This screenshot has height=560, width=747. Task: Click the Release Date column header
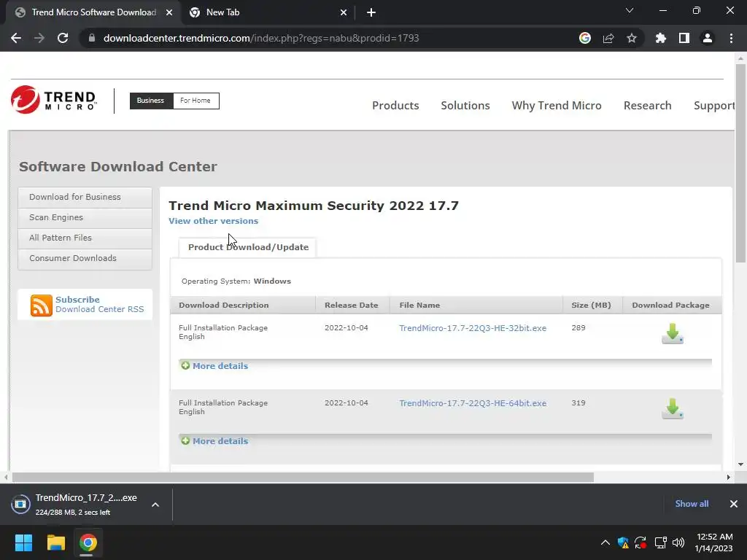[x=351, y=306]
